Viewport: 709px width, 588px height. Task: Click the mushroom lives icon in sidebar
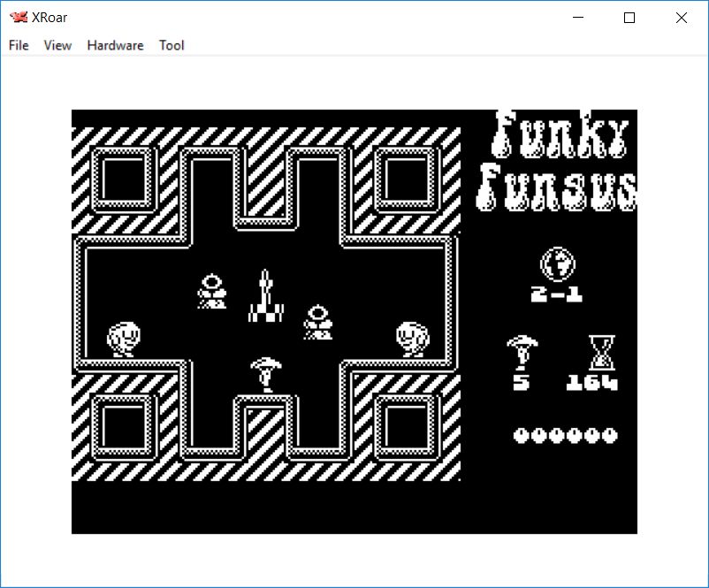(522, 354)
